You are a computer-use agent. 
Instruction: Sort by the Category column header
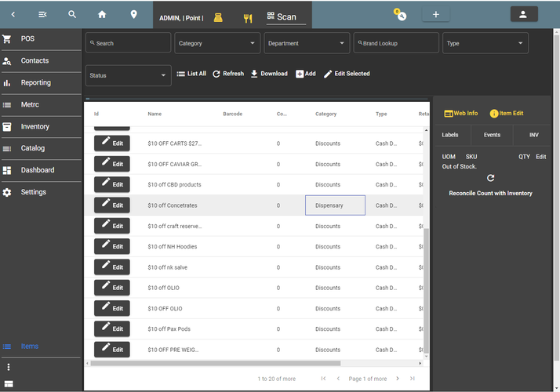click(325, 114)
